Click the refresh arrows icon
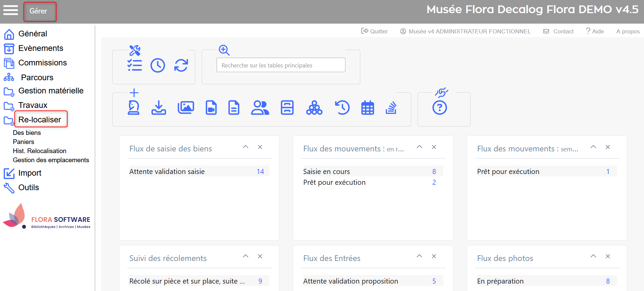The image size is (644, 291). click(x=181, y=65)
